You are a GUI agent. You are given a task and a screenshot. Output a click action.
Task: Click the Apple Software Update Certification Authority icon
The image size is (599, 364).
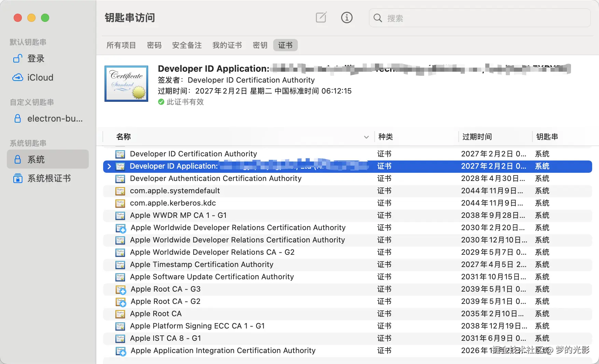click(120, 277)
